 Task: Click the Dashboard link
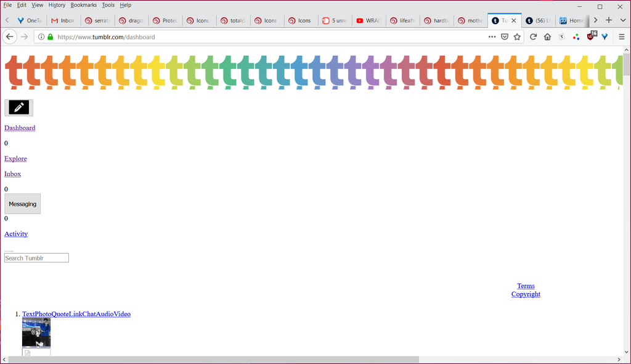click(20, 128)
